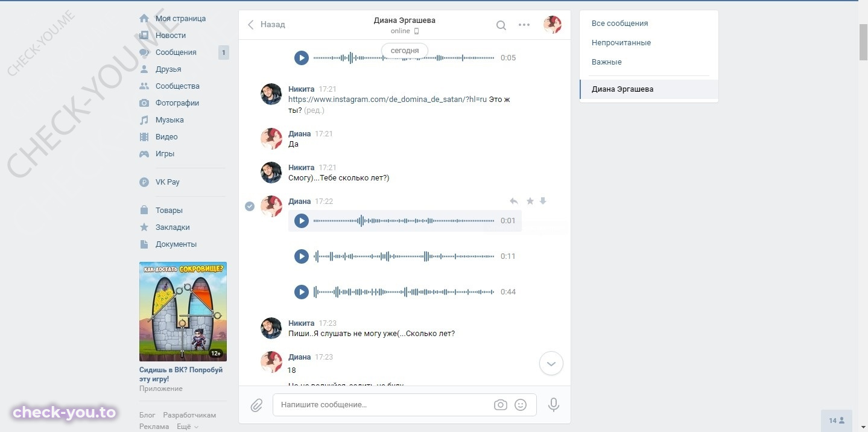Open emoji smiley picker
868x432 pixels.
521,405
